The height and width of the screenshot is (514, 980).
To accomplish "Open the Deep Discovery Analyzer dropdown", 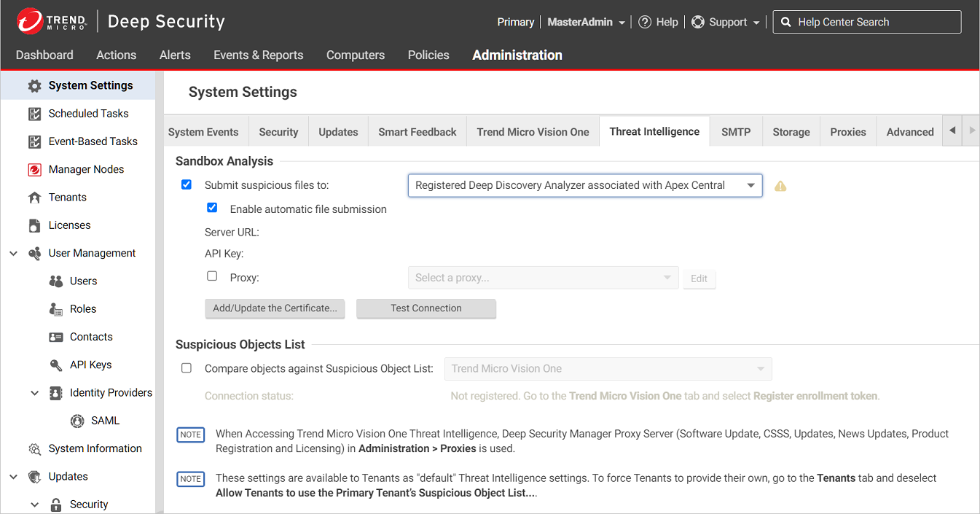I will click(x=584, y=185).
